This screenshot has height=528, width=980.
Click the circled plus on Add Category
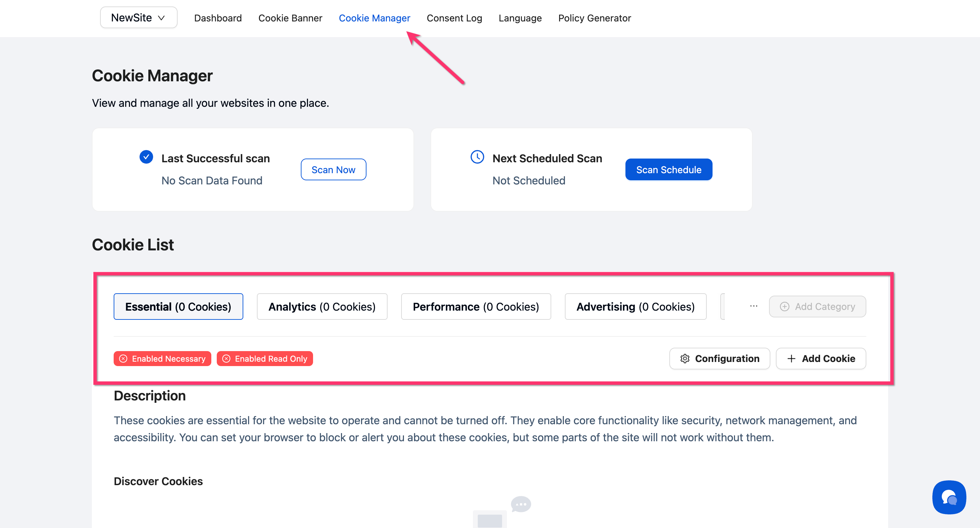click(x=784, y=307)
